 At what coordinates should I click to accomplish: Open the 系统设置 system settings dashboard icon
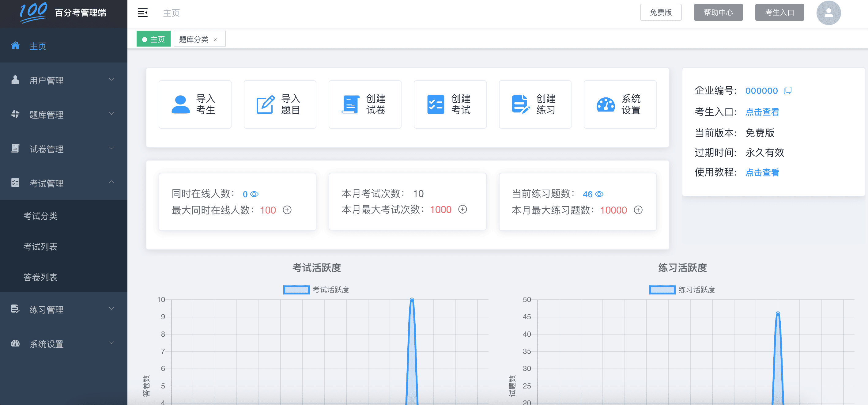click(x=620, y=104)
